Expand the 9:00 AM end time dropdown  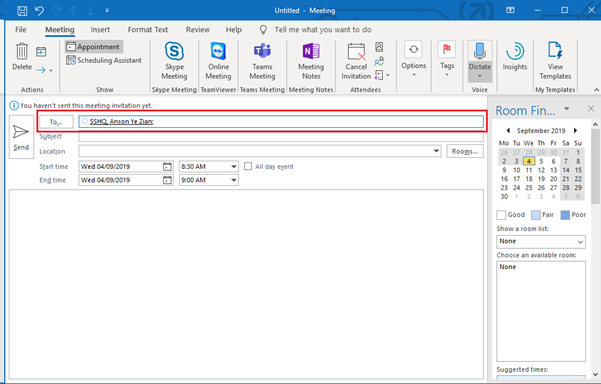pos(233,180)
